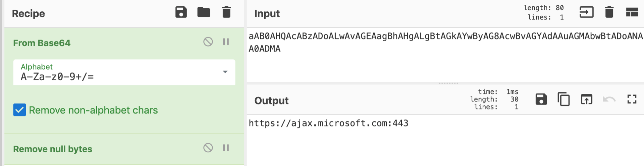Screen dimensions: 644x166
Task: Copy the raw output to clipboard
Action: 564,99
